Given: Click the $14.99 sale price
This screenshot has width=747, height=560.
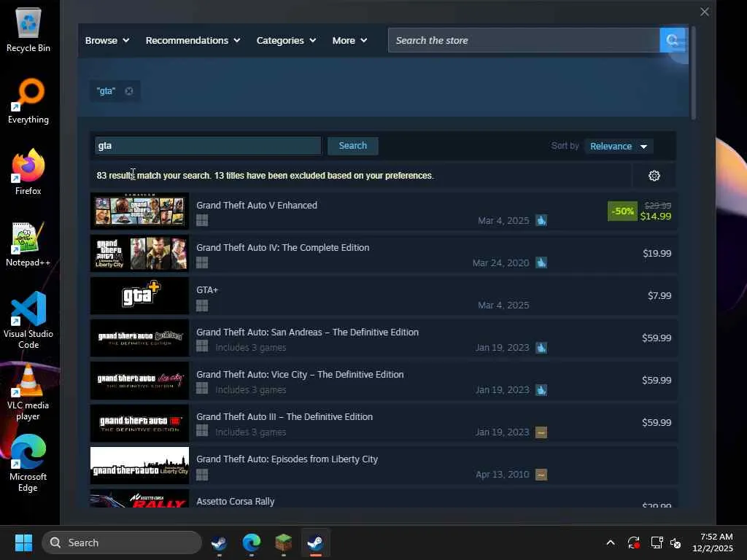Looking at the screenshot, I should click(x=656, y=216).
